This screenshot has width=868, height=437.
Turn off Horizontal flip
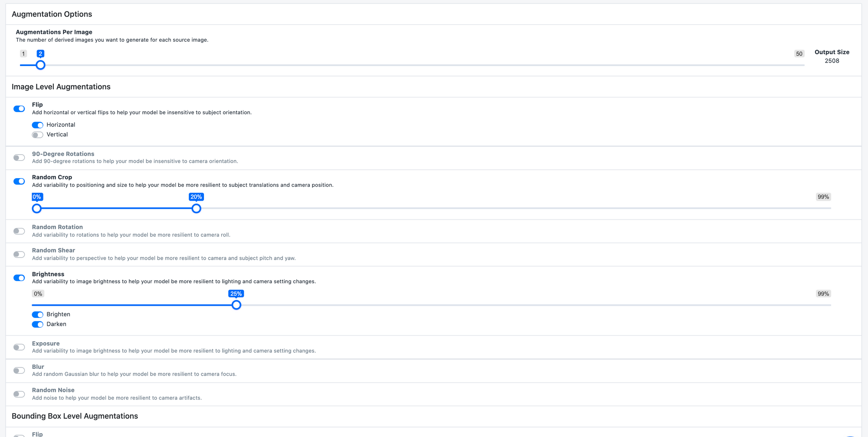click(37, 125)
